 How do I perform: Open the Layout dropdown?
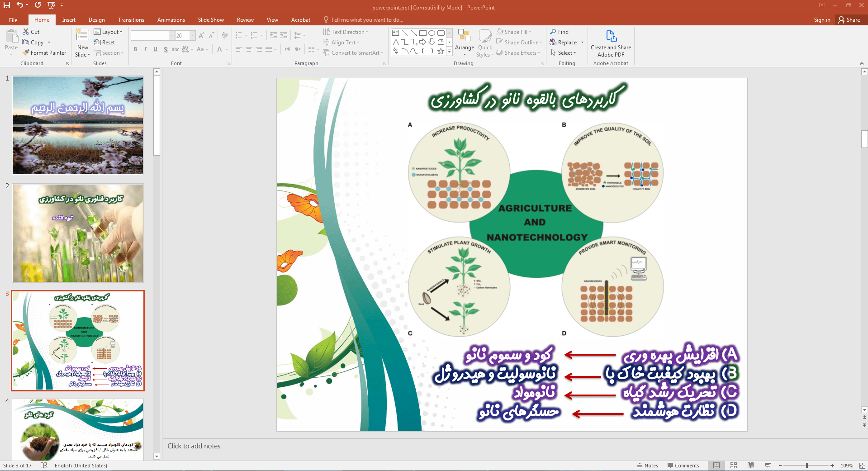pos(108,32)
